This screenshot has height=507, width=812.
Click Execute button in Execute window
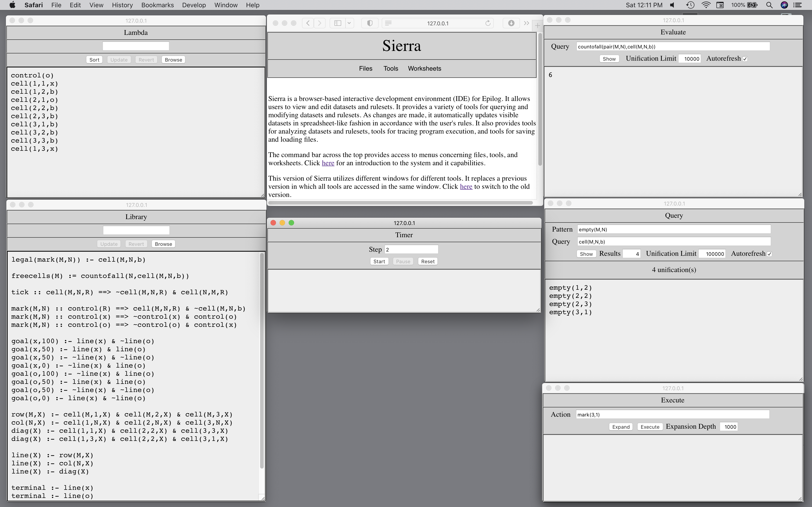(650, 427)
